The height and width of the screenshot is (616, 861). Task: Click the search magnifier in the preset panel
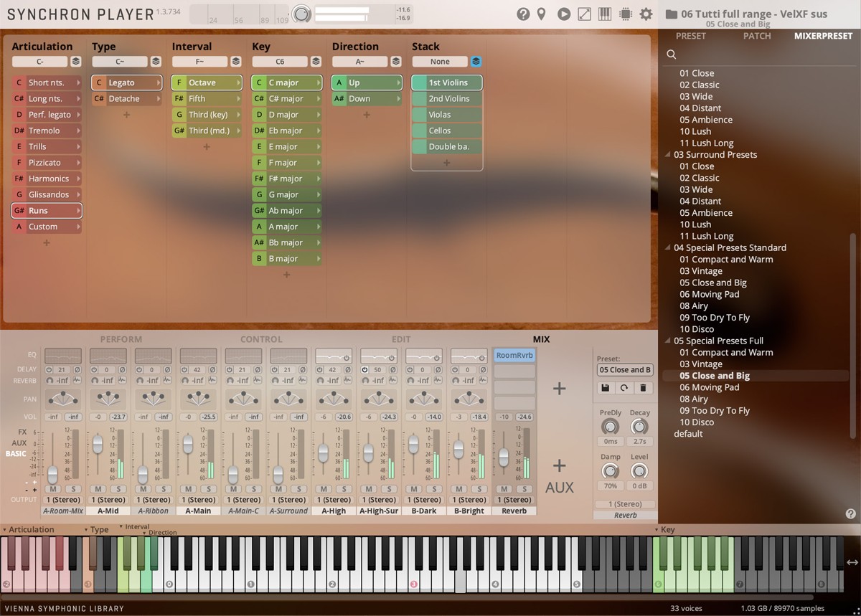tap(671, 54)
